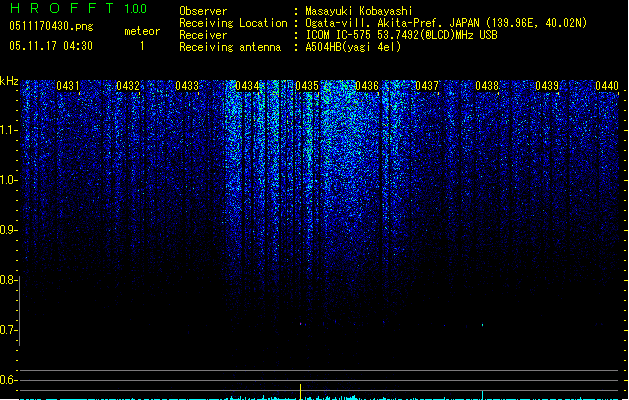Click the 1.1 kHz axis label
The width and height of the screenshot is (629, 400).
point(8,130)
